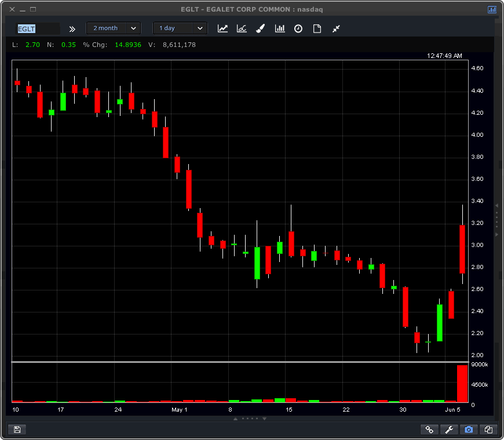This screenshot has width=504, height=440.
Task: Expand the double chevron next to symbol
Action: point(72,28)
